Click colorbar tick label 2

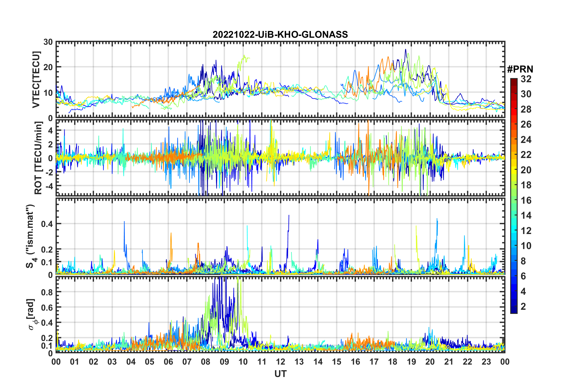(x=523, y=307)
